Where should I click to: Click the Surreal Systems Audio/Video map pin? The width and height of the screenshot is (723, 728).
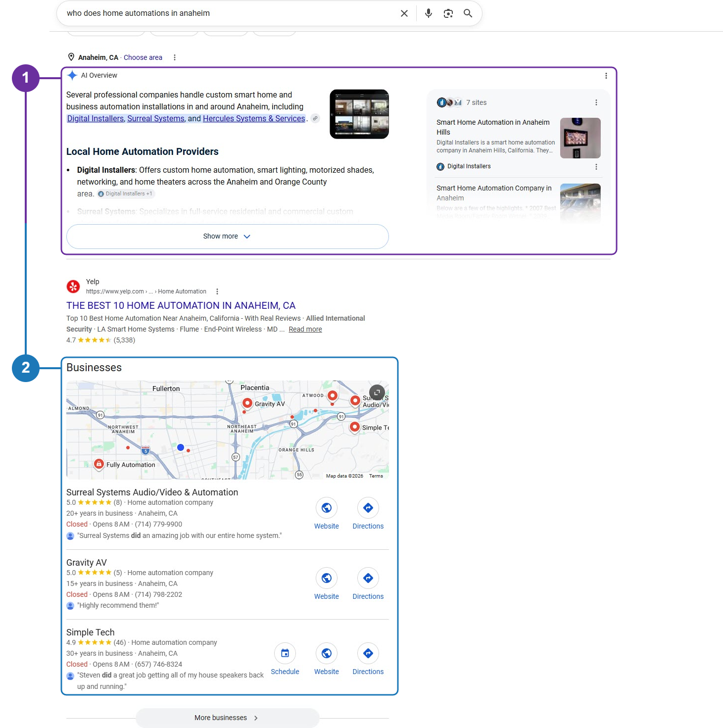click(355, 400)
